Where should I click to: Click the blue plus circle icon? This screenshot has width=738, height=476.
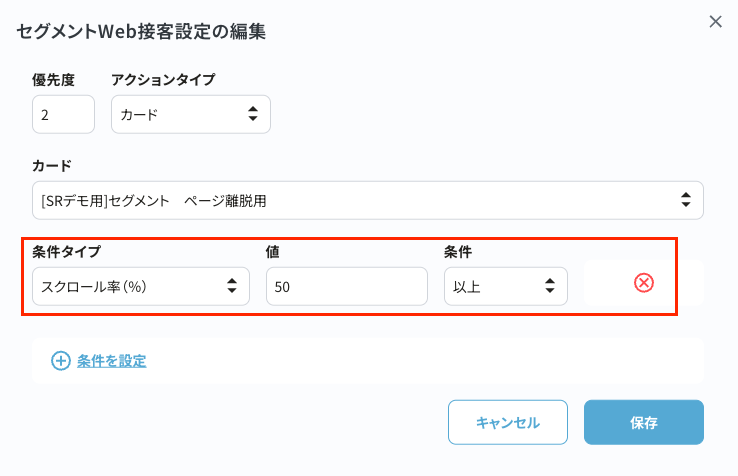tap(61, 361)
